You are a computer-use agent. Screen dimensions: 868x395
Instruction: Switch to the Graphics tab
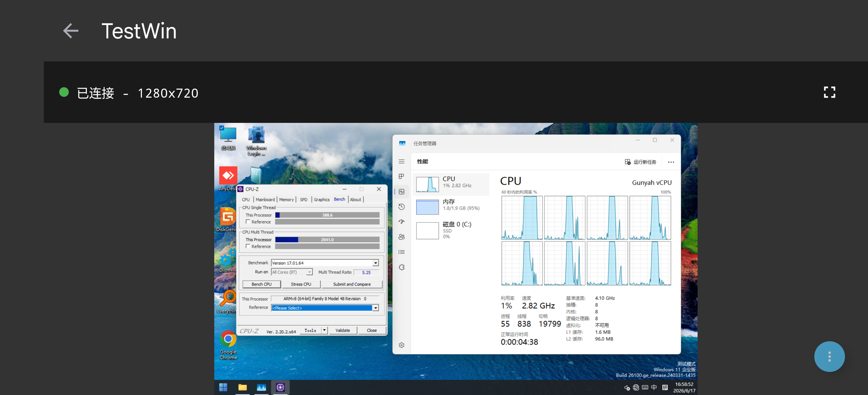coord(322,200)
